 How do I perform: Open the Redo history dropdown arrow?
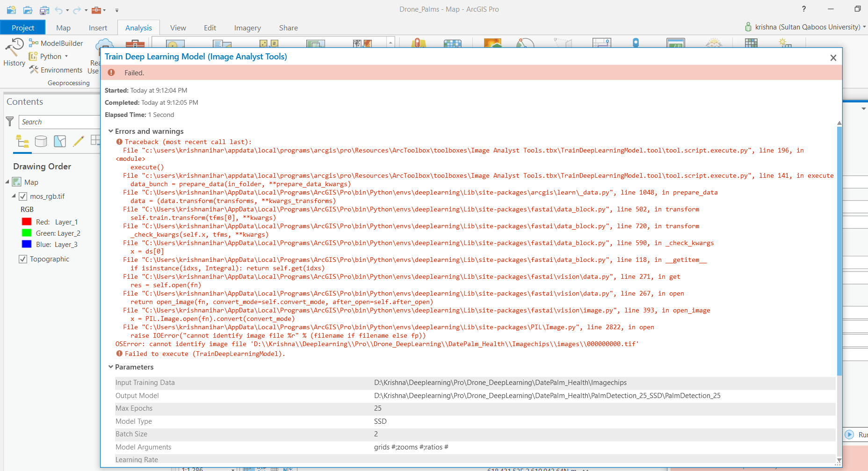86,10
